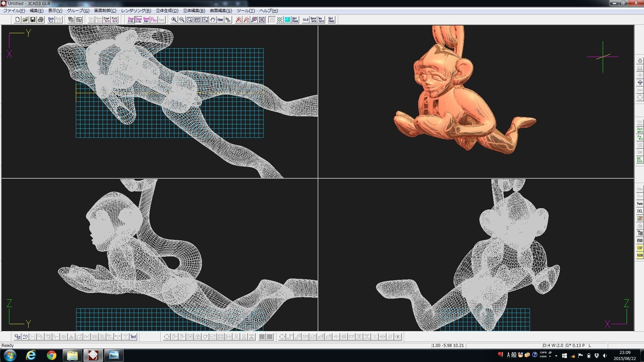Screen dimensions: 644x362
Task: Print using the printer icon
Action: tap(41, 20)
